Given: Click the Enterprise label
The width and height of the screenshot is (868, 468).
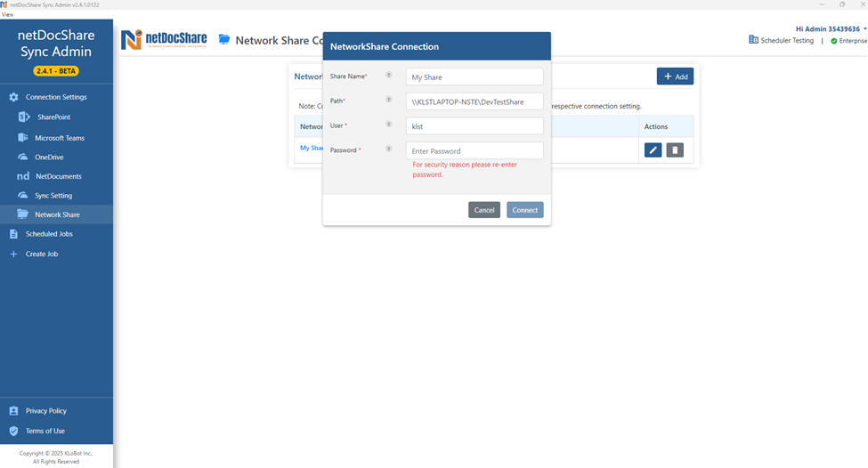Looking at the screenshot, I should click(853, 41).
